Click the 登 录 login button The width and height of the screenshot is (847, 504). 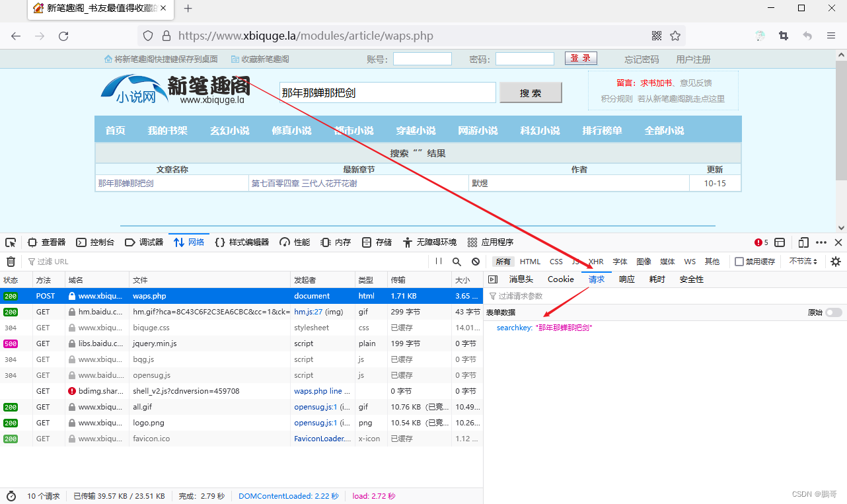point(581,59)
